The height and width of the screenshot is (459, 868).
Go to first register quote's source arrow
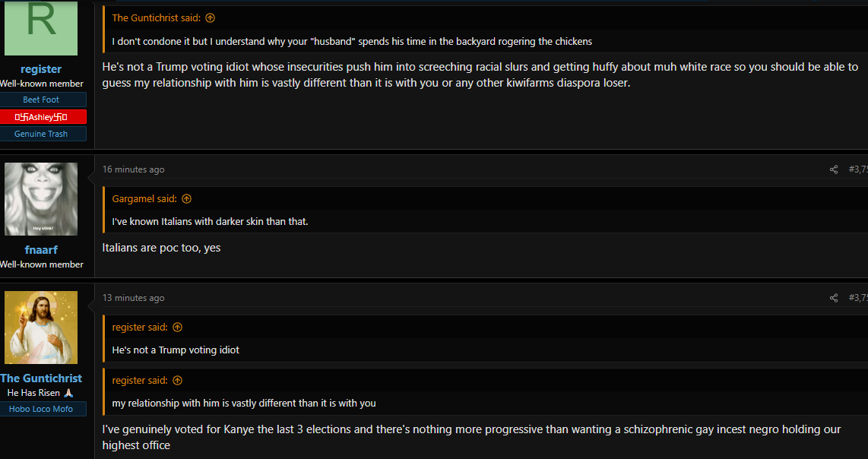pyautogui.click(x=177, y=328)
